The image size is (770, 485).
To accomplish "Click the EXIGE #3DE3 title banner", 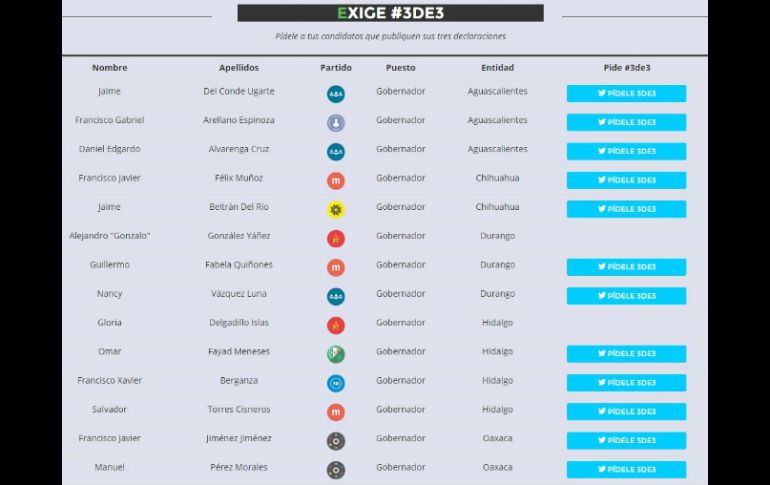I will pos(390,13).
